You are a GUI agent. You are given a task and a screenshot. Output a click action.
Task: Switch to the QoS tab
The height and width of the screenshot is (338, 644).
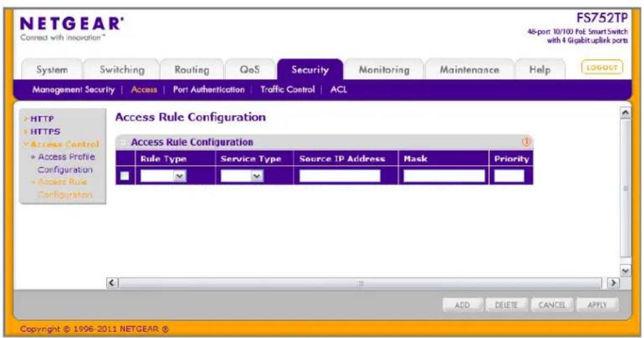pos(250,70)
